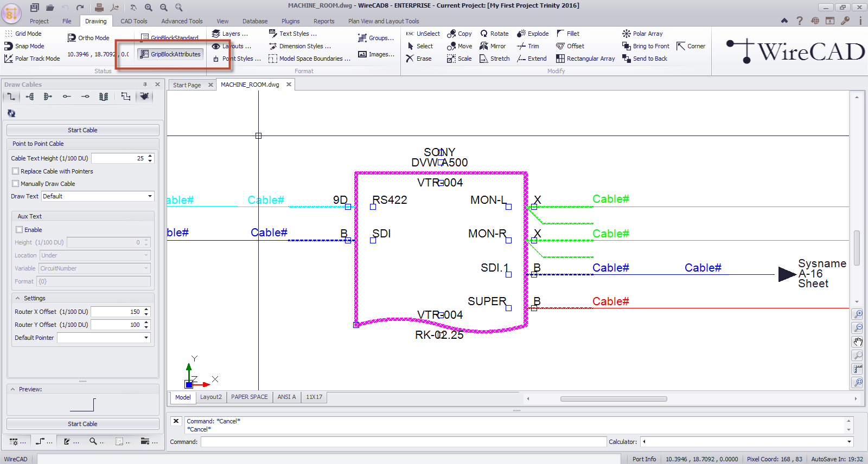Collapse the Preview section
Image resolution: width=868 pixels, height=464 pixels.
click(x=12, y=389)
